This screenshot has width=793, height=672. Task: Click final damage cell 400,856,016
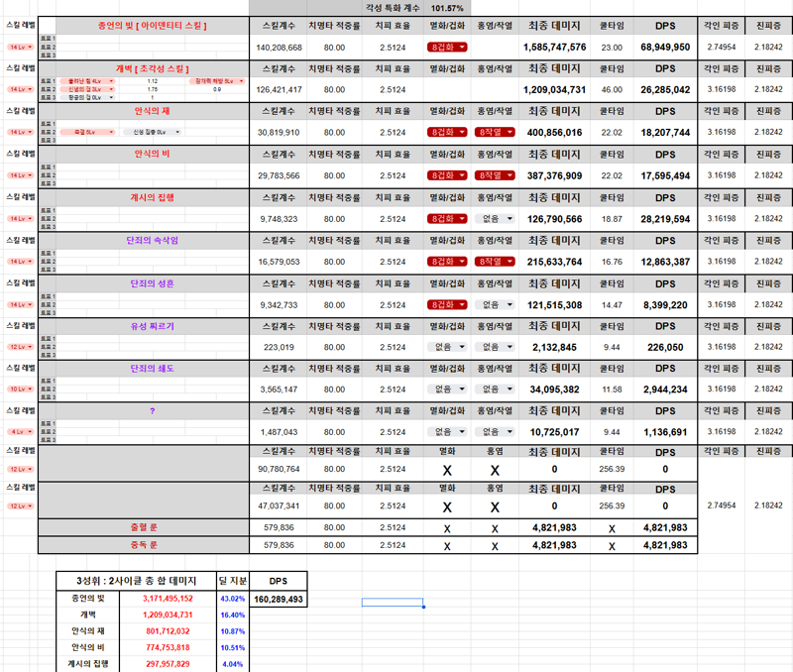click(554, 133)
